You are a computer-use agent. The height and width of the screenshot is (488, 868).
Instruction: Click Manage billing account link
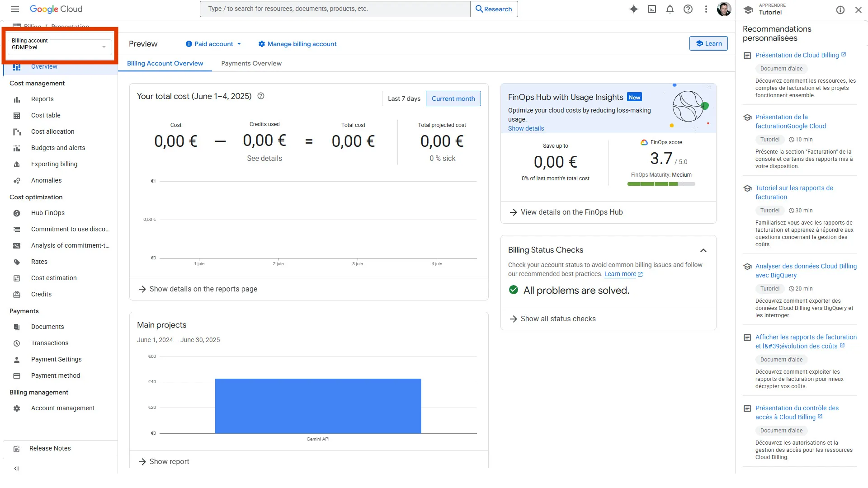297,44
